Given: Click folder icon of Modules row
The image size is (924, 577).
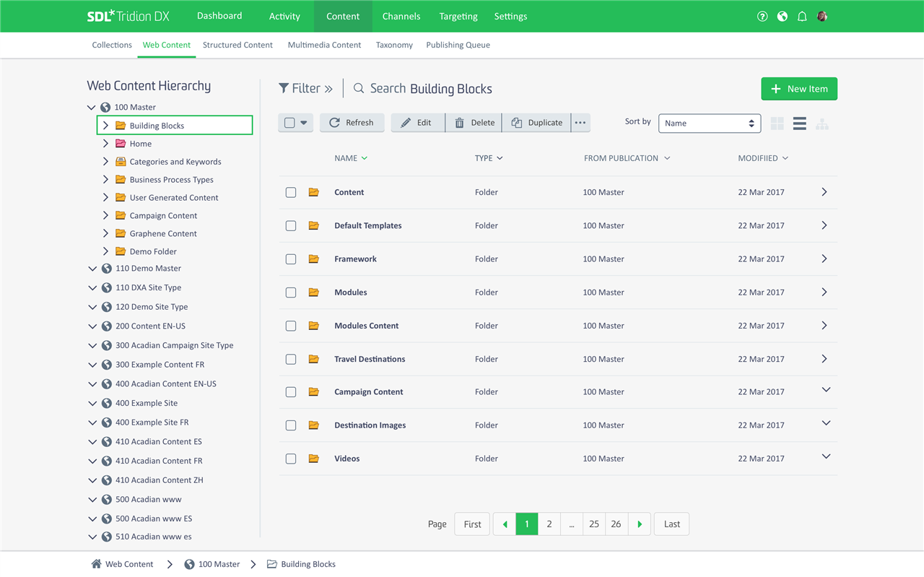Looking at the screenshot, I should pyautogui.click(x=313, y=292).
